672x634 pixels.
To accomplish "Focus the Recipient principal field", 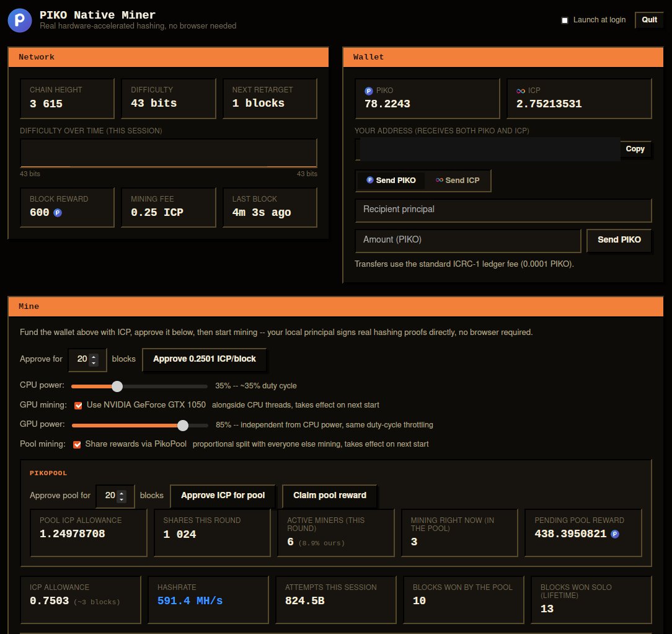I will 503,210.
